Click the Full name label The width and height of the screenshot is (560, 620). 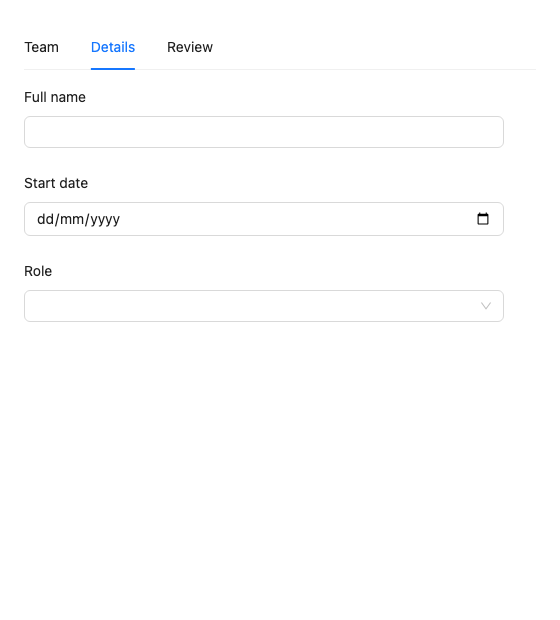tap(55, 97)
